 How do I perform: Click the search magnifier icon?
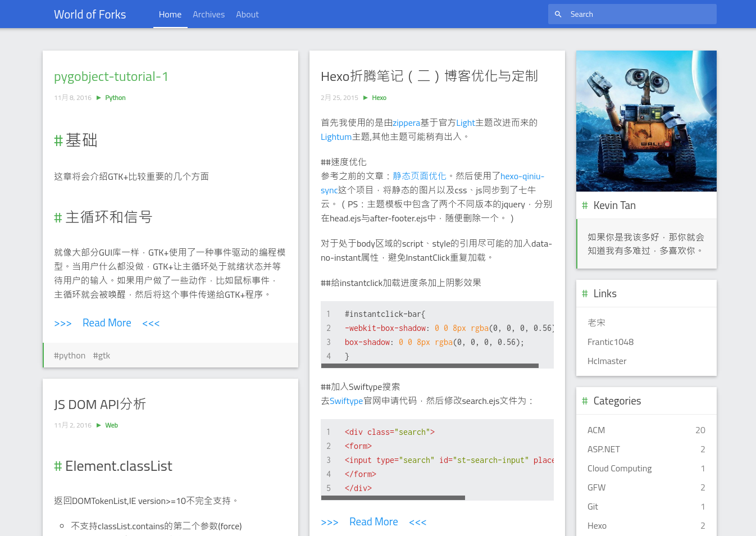558,13
